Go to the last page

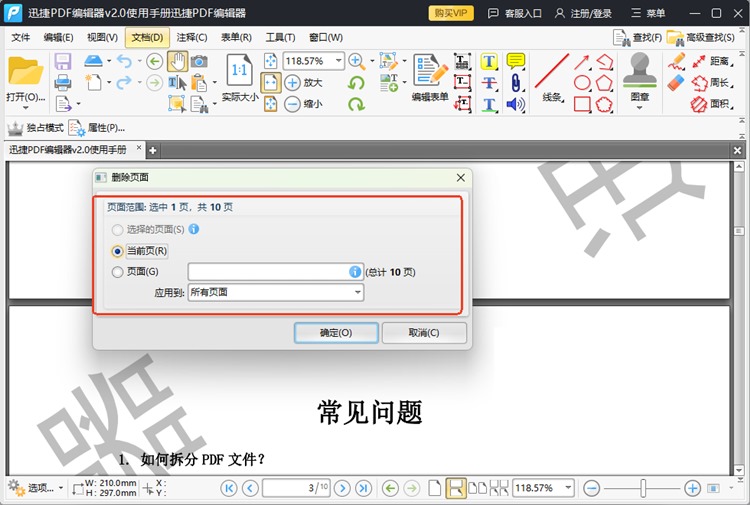364,488
